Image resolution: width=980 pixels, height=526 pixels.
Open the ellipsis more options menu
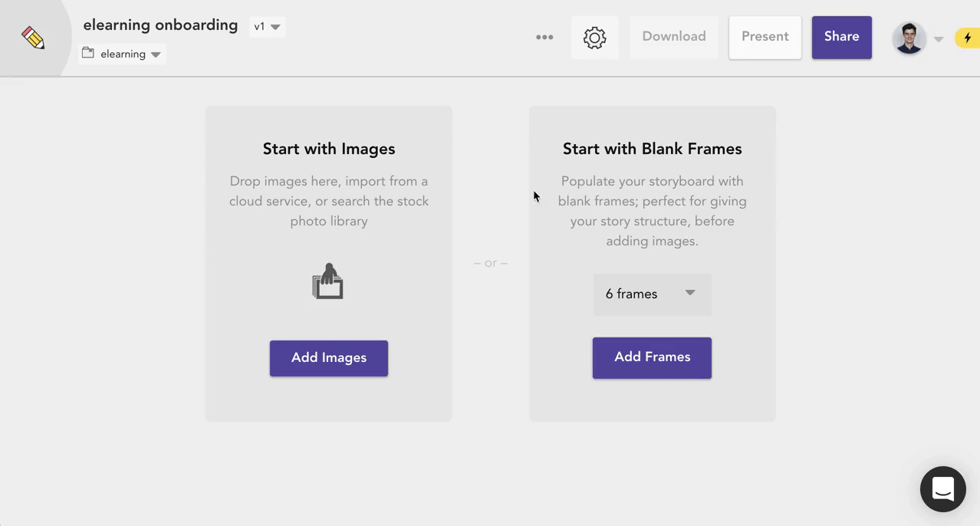coord(544,37)
